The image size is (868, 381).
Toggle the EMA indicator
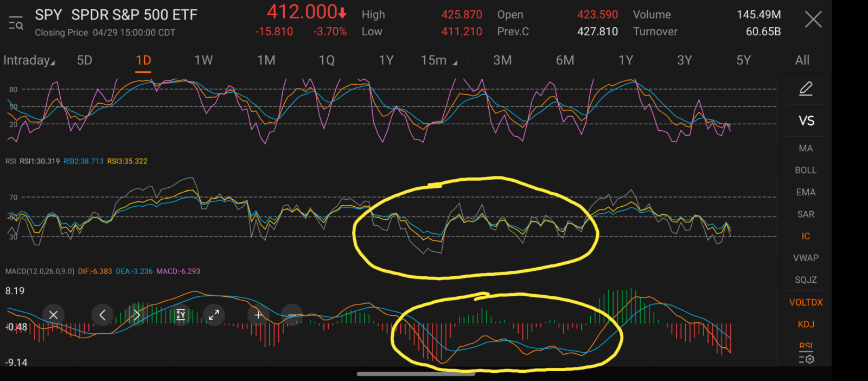[x=806, y=192]
